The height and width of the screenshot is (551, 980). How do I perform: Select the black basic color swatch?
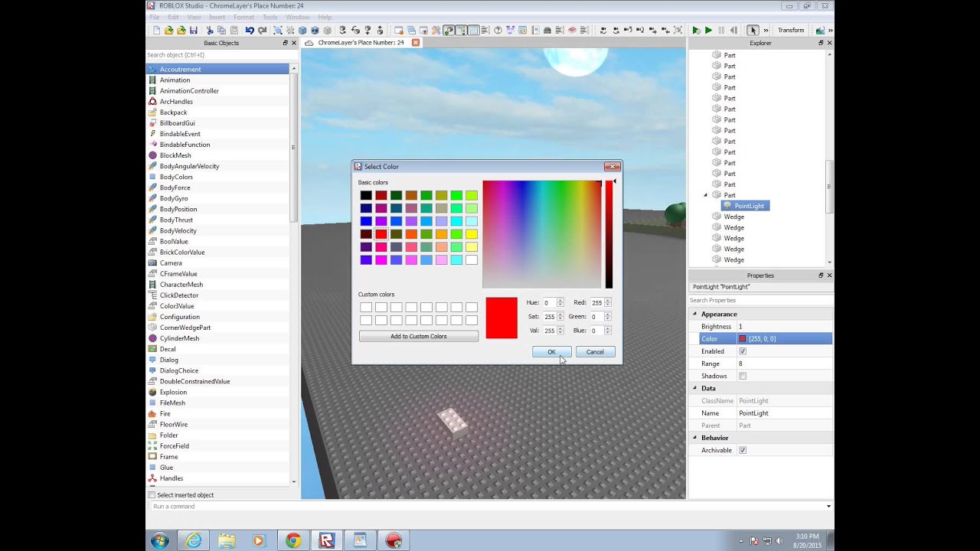[366, 195]
